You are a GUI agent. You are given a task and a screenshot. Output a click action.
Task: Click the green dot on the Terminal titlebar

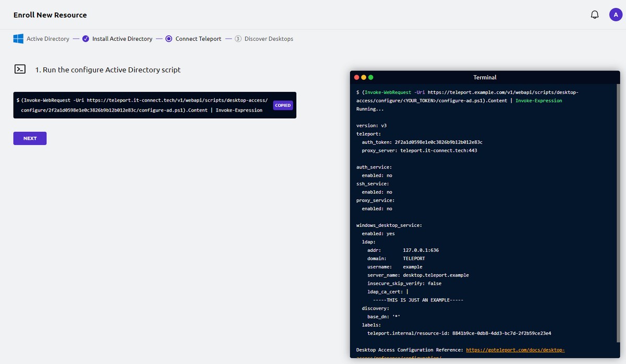click(x=370, y=77)
